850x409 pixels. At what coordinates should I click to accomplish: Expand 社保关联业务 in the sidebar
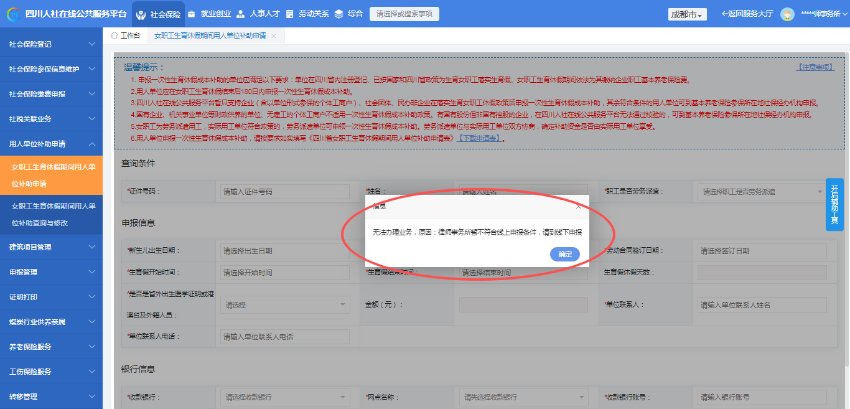pyautogui.click(x=51, y=118)
